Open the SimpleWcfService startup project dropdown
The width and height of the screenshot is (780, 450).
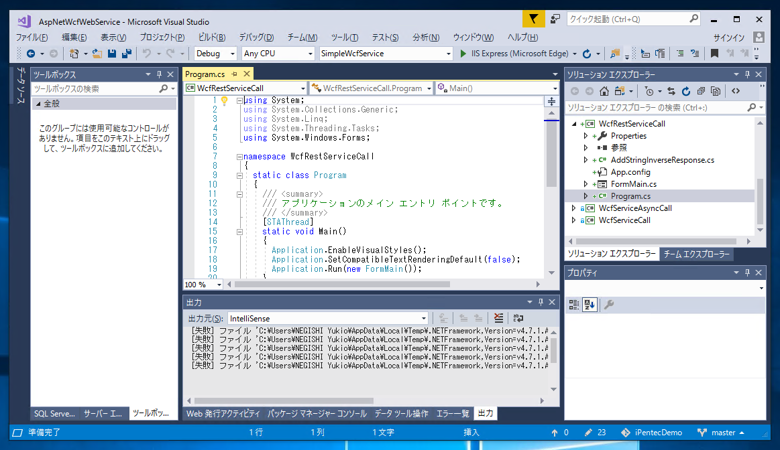[448, 53]
